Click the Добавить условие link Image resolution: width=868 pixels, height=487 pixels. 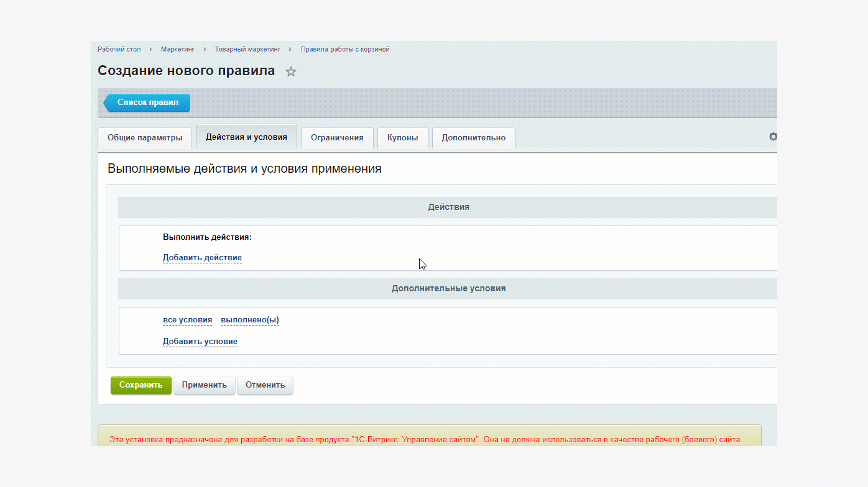coord(200,341)
